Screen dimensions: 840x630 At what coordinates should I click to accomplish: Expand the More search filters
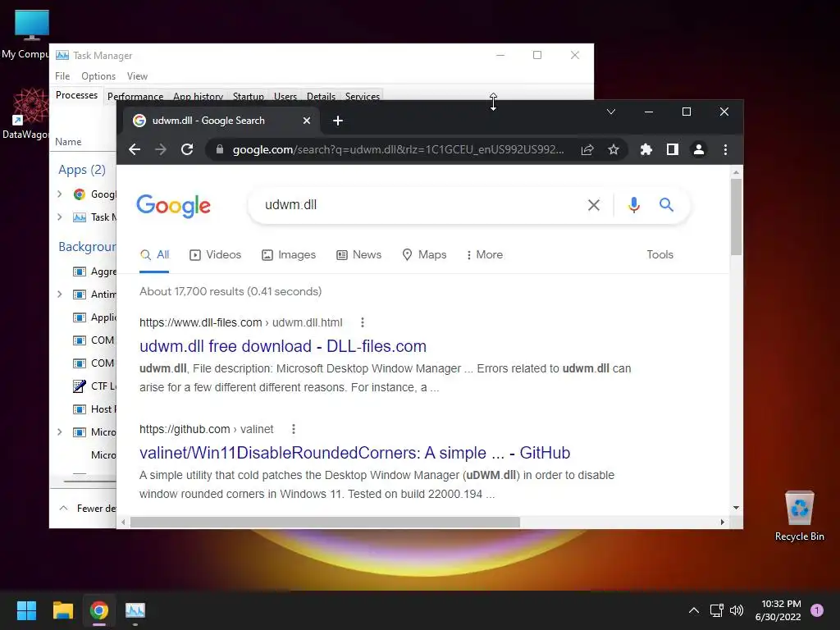tap(485, 255)
